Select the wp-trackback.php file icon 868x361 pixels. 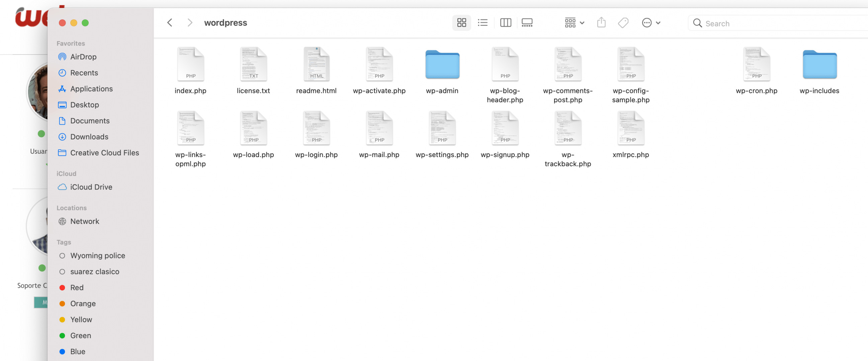568,128
